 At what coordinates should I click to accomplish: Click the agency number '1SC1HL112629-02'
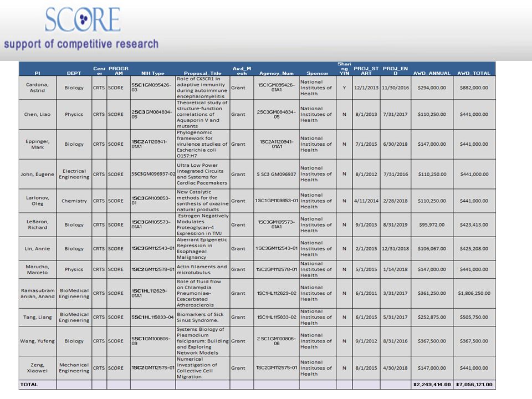276,293
